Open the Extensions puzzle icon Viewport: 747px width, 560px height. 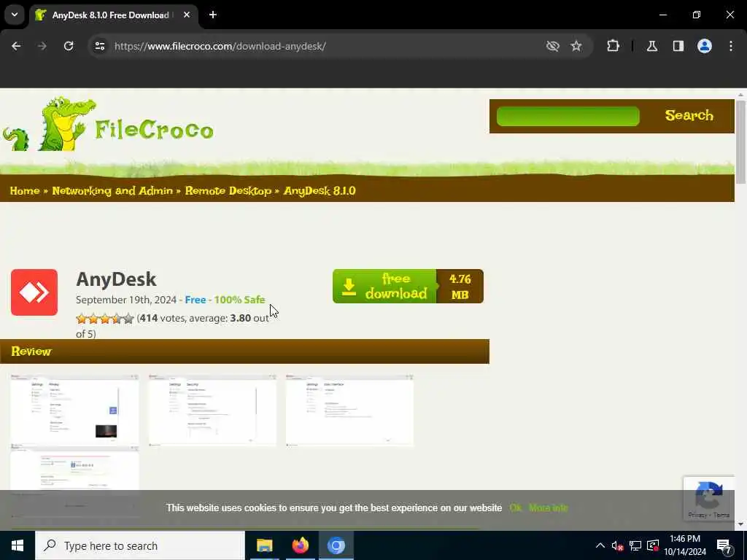[x=613, y=46]
